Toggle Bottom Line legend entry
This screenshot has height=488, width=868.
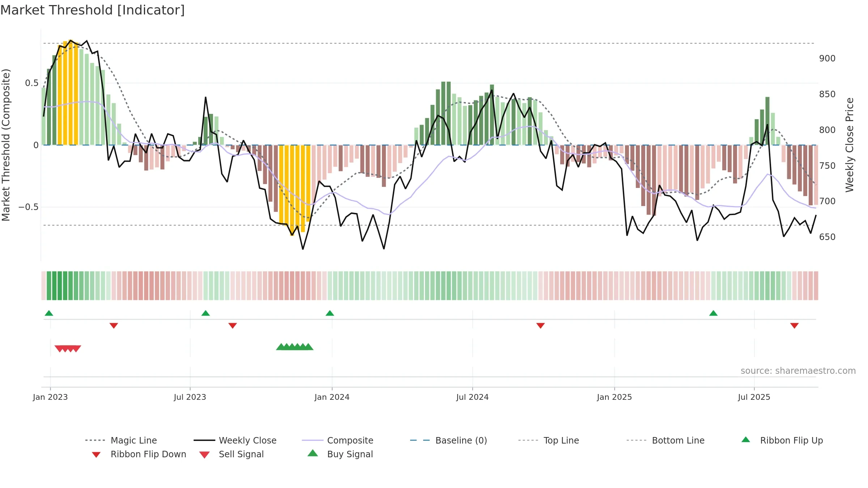pyautogui.click(x=666, y=440)
